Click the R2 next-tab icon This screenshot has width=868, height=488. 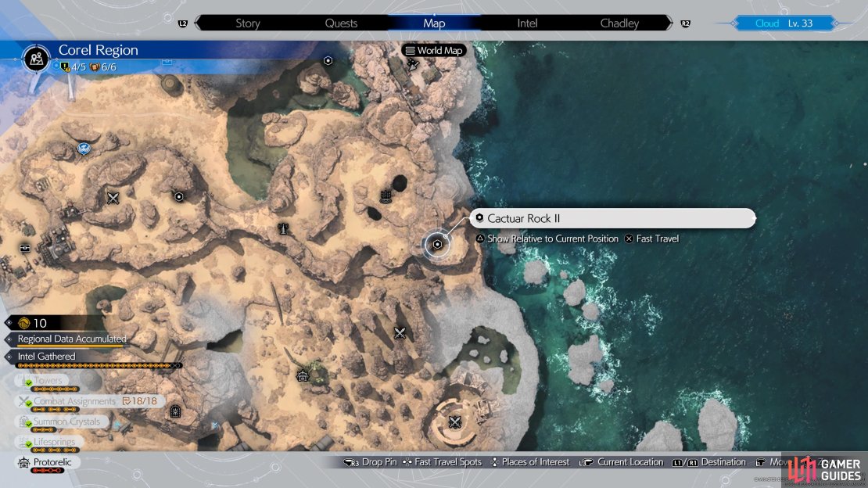685,23
